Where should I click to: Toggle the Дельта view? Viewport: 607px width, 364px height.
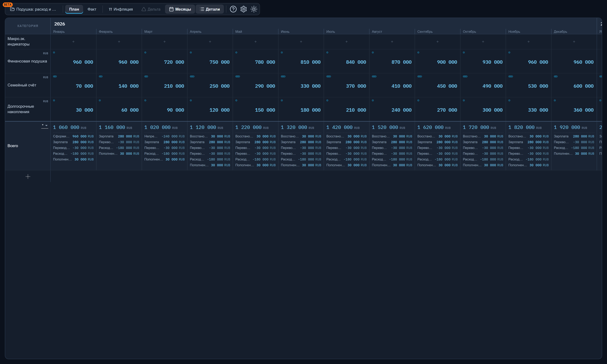[151, 9]
